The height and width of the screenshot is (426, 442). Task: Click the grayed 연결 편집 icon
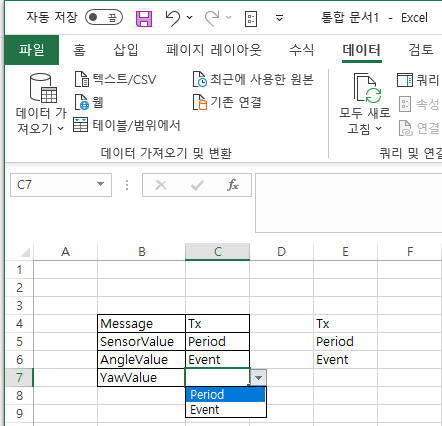(x=406, y=128)
